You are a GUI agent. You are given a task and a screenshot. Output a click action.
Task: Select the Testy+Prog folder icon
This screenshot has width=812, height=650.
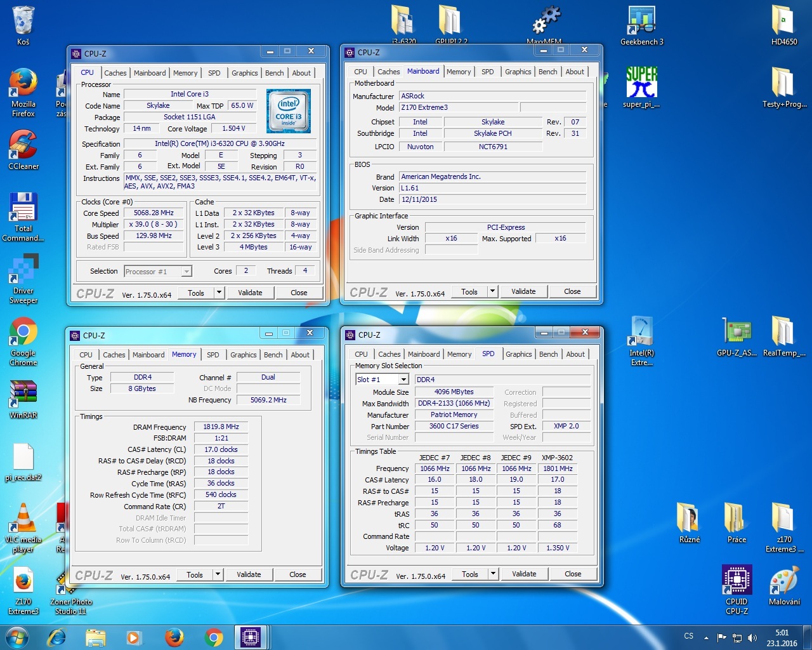[x=784, y=88]
